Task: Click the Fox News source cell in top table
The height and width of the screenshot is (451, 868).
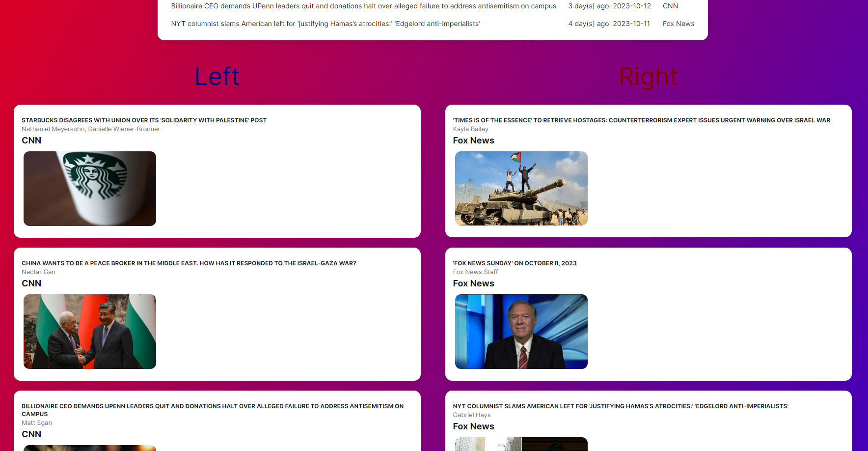Action: point(678,24)
